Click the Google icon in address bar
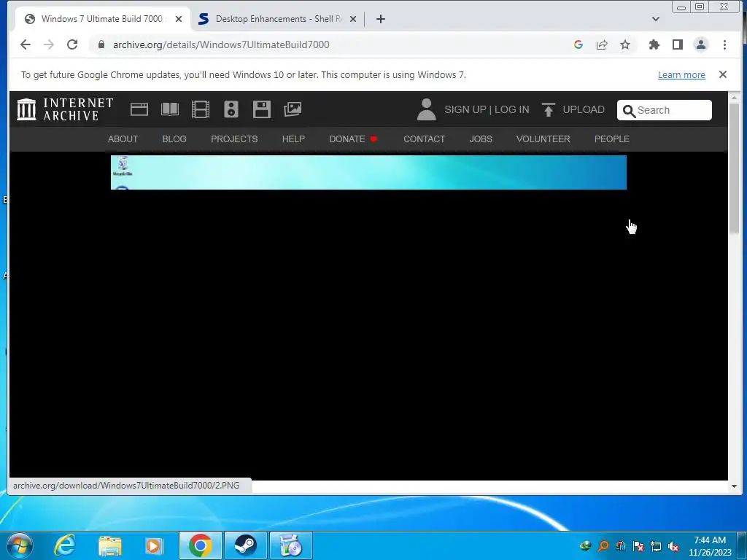Viewport: 747px width, 560px height. click(x=578, y=44)
